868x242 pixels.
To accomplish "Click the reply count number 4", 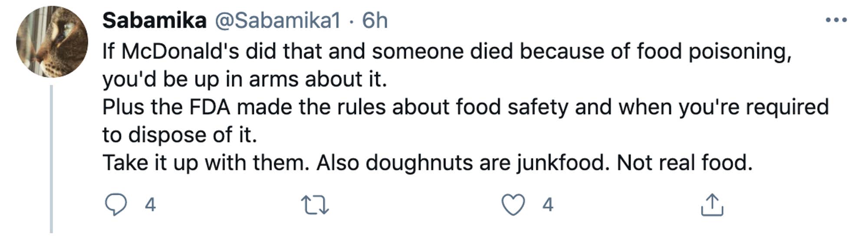I will coord(150,205).
